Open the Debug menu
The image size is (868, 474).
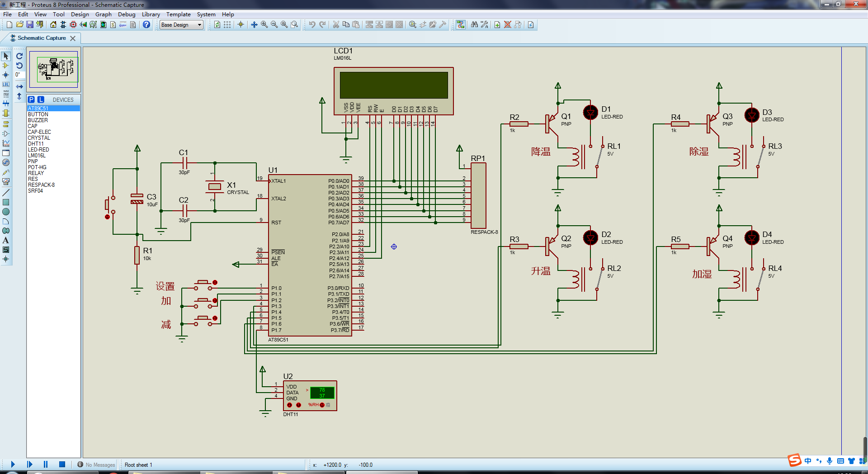click(x=127, y=14)
